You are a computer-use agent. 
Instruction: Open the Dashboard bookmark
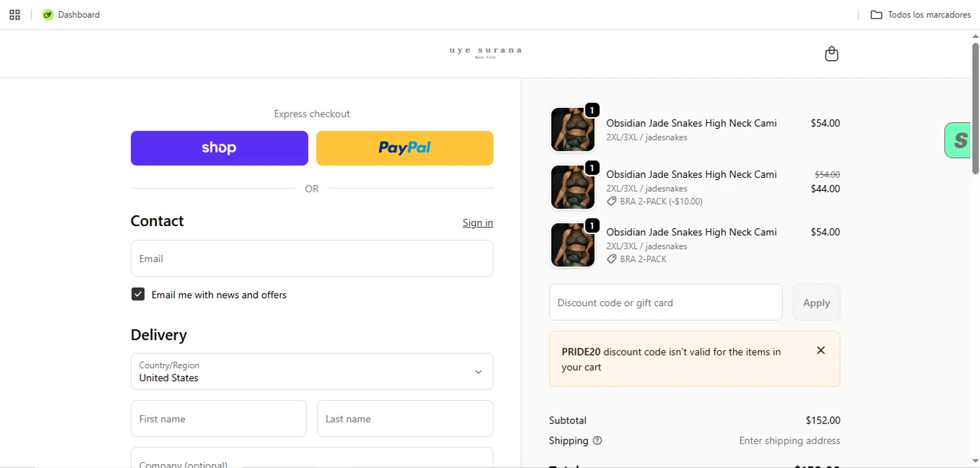point(71,14)
